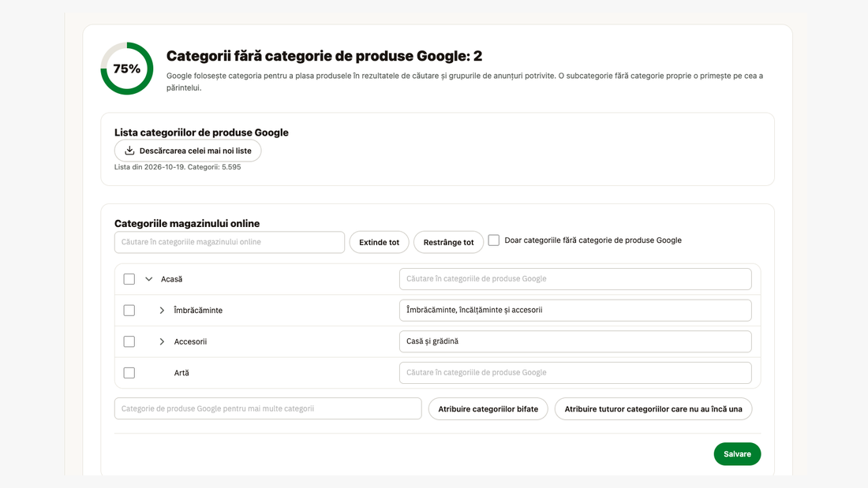Edit the Îmbrăcăminte, încălțăminte și accesorii field

[x=575, y=311]
